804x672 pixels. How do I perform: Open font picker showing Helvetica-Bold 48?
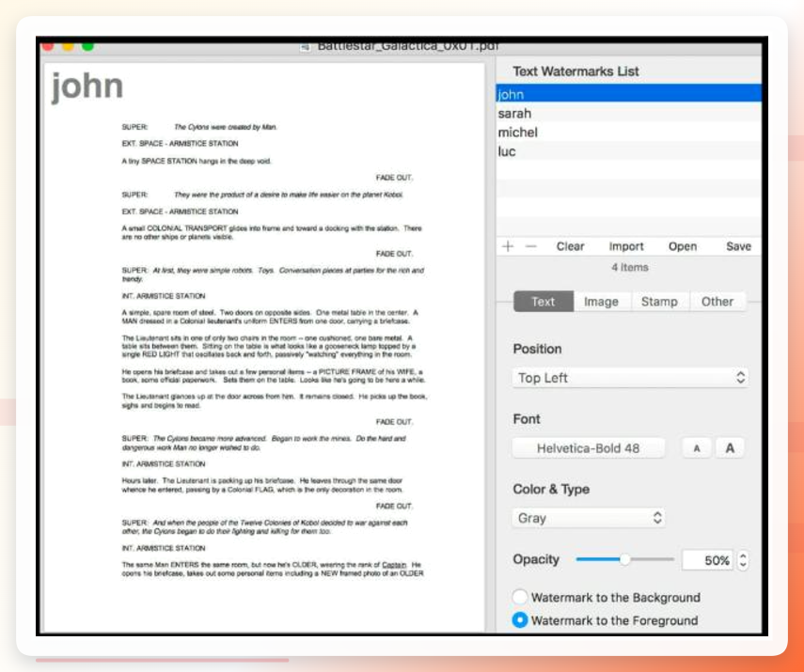(x=588, y=448)
